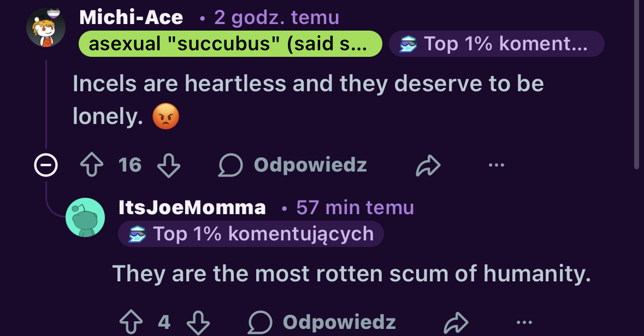644x336 pixels.
Task: Collapse the Michi-Ace comment thread
Action: 45,165
